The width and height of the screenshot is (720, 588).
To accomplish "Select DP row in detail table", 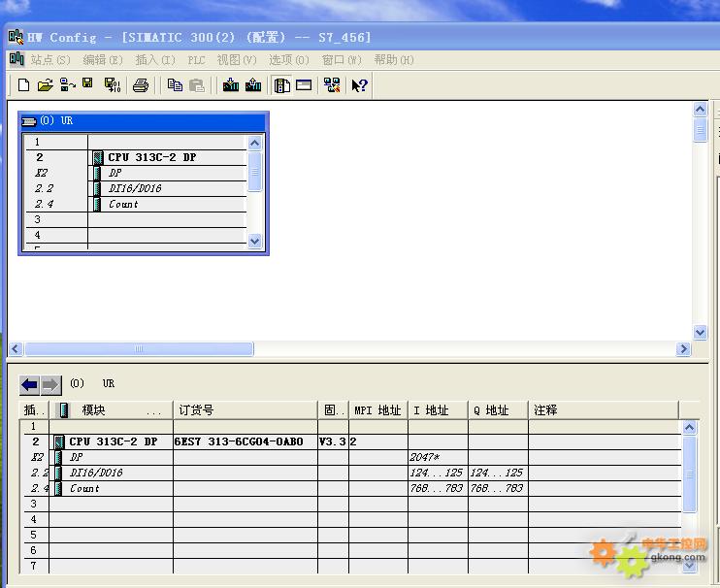I will [352, 458].
